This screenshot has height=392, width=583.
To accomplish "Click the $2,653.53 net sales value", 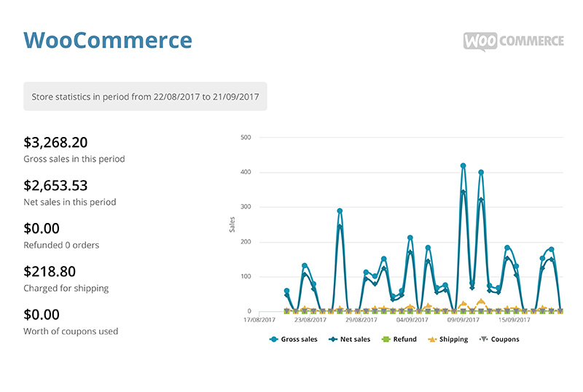I will [55, 186].
